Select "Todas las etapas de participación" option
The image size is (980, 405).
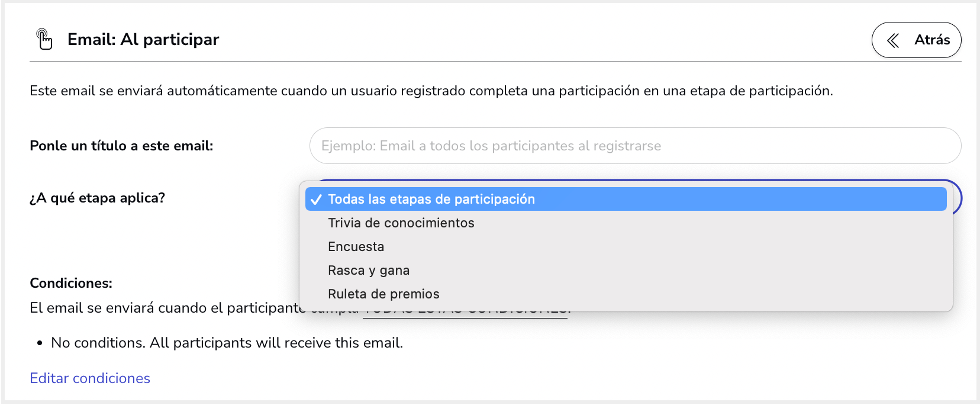click(626, 199)
